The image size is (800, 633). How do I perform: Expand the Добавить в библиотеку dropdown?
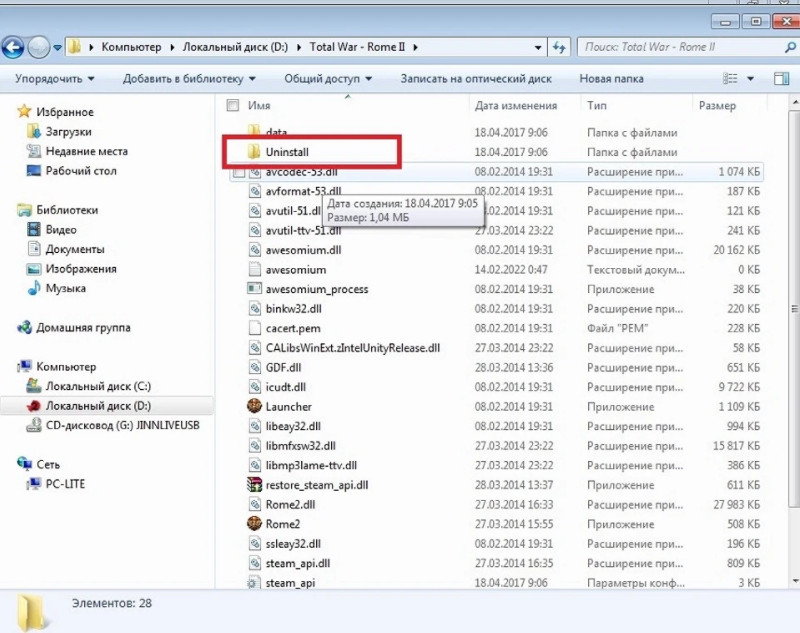(x=189, y=78)
